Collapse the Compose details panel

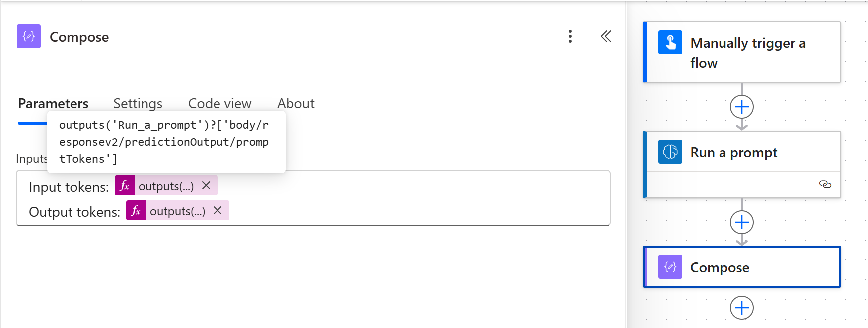pos(606,36)
